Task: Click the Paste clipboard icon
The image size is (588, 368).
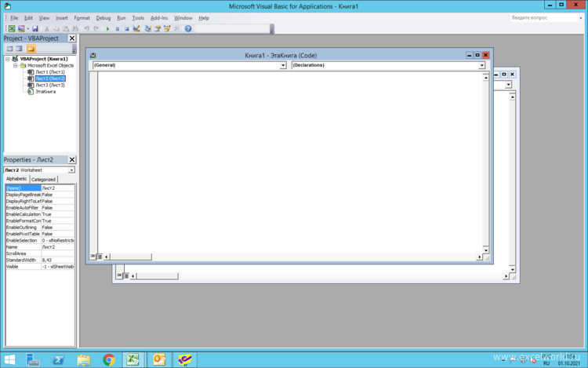Action: point(66,28)
